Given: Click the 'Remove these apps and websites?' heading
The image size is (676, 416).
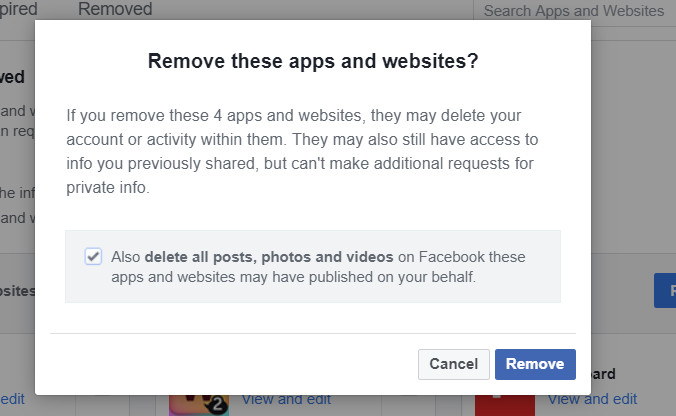Looking at the screenshot, I should (313, 62).
